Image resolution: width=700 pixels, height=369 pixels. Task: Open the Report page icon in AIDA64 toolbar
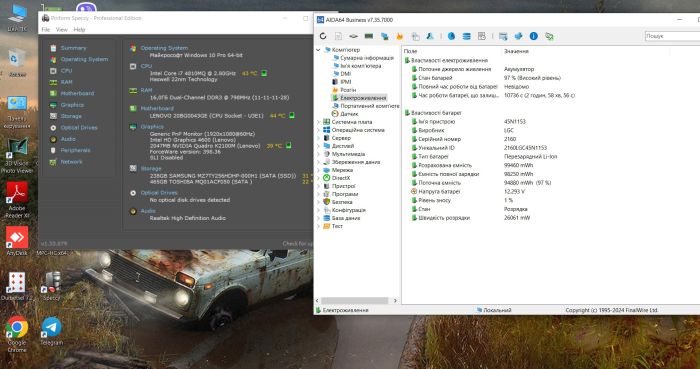(338, 36)
